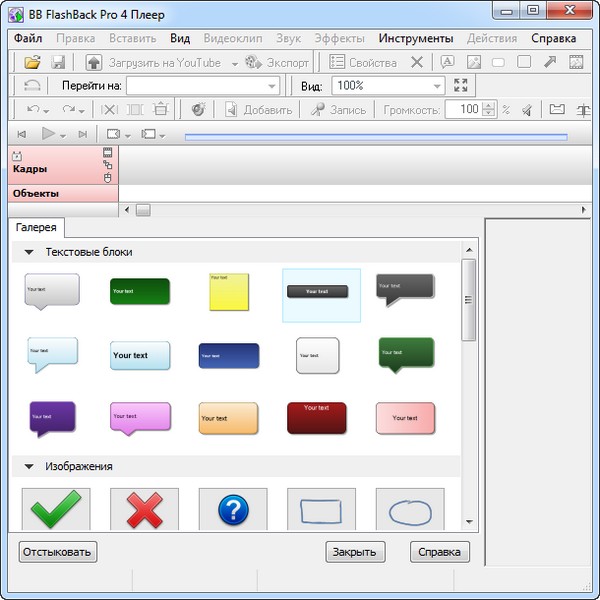Viewport: 600px width, 600px height.
Task: Open the Вид zoom percentage dropdown
Action: click(434, 86)
